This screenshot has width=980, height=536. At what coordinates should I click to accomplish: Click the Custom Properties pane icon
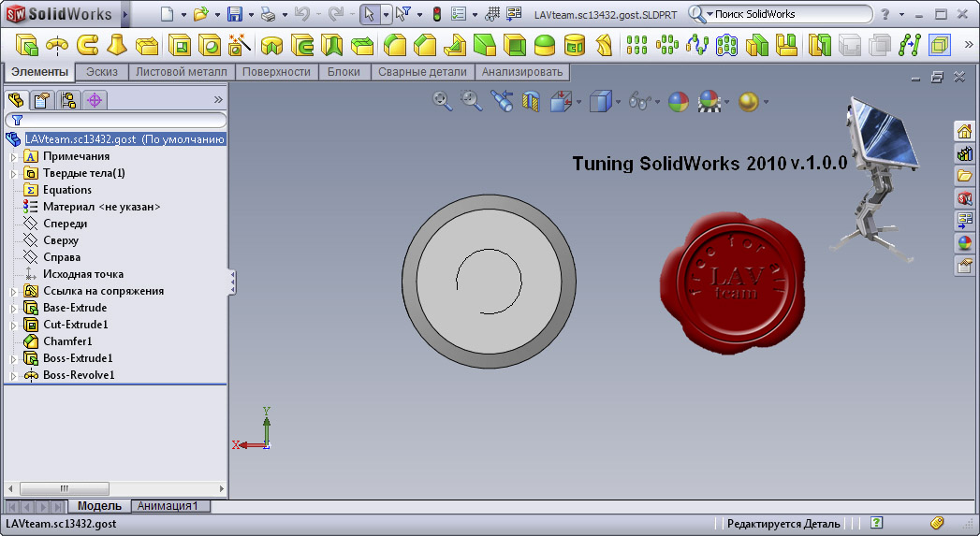pyautogui.click(x=964, y=266)
